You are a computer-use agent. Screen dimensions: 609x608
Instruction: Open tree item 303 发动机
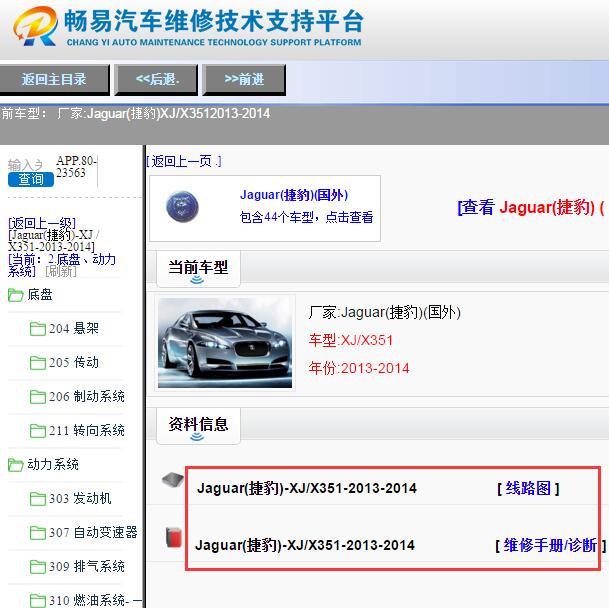80,499
